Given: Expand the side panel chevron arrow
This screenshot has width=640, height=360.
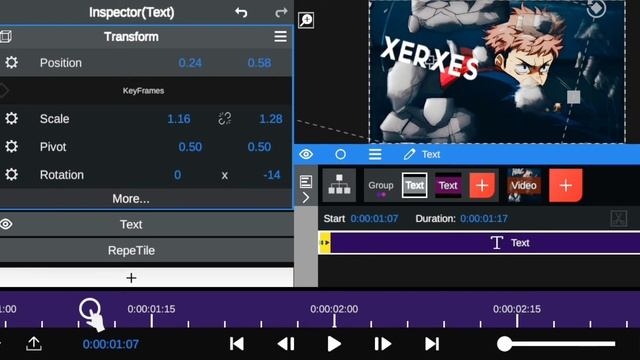Looking at the screenshot, I should (x=306, y=198).
